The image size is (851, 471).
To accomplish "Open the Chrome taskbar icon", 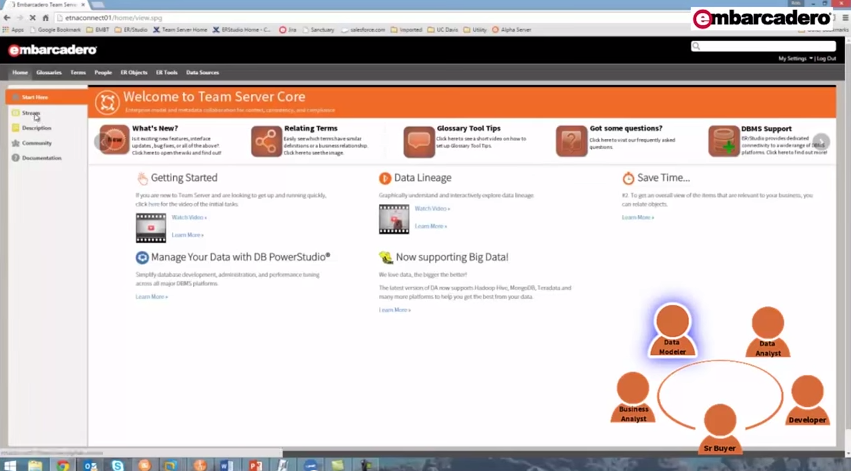I will (63, 465).
